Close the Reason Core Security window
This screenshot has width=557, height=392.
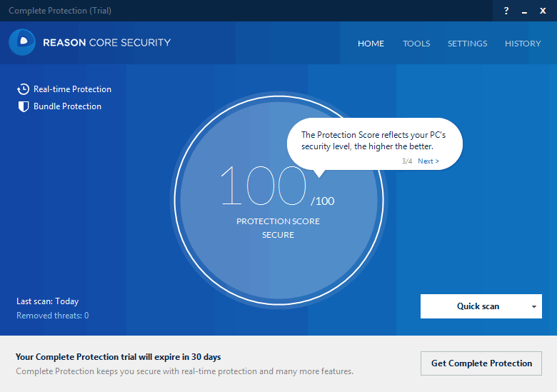pyautogui.click(x=543, y=11)
